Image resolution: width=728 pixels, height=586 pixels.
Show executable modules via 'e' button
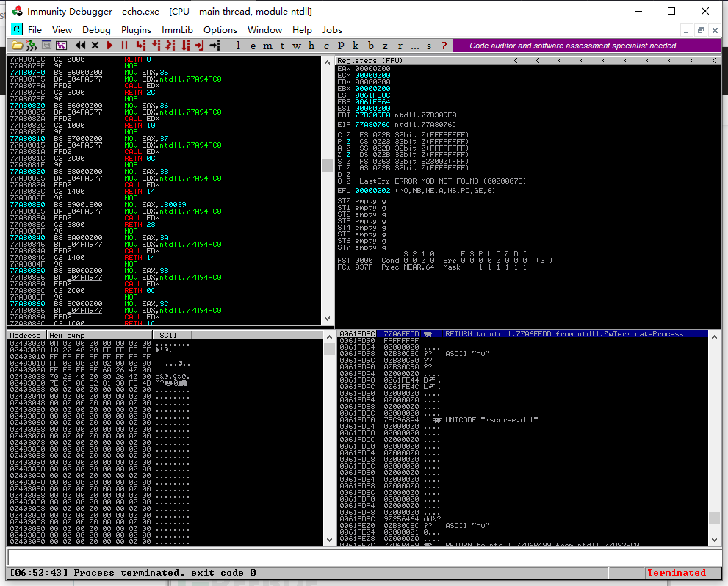[x=253, y=46]
